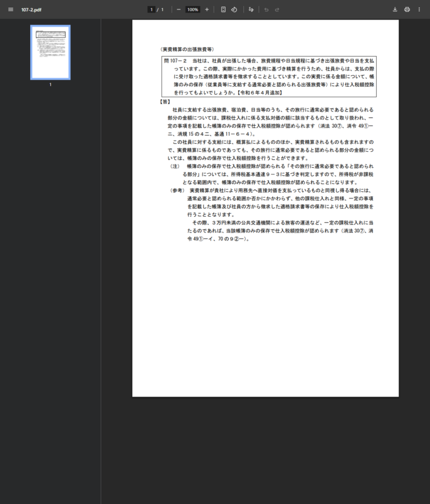Rotate the document counterclockwise
Viewport: 430px width, 504px height.
[x=234, y=9]
